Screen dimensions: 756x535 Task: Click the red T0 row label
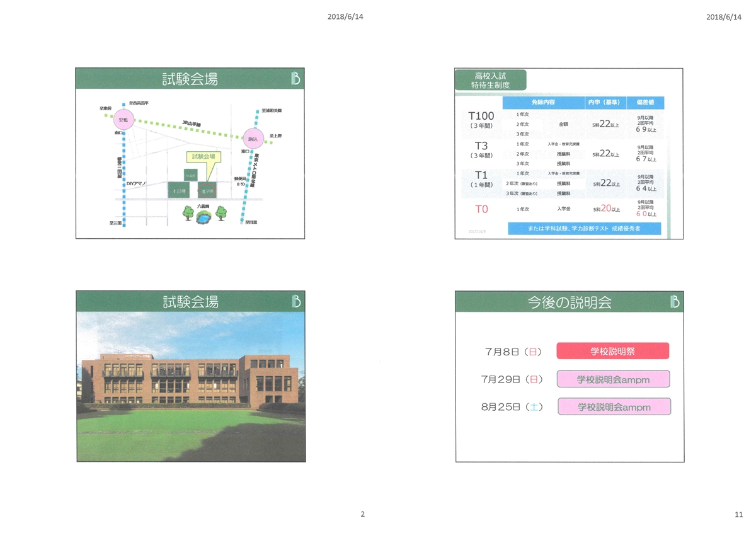click(481, 209)
